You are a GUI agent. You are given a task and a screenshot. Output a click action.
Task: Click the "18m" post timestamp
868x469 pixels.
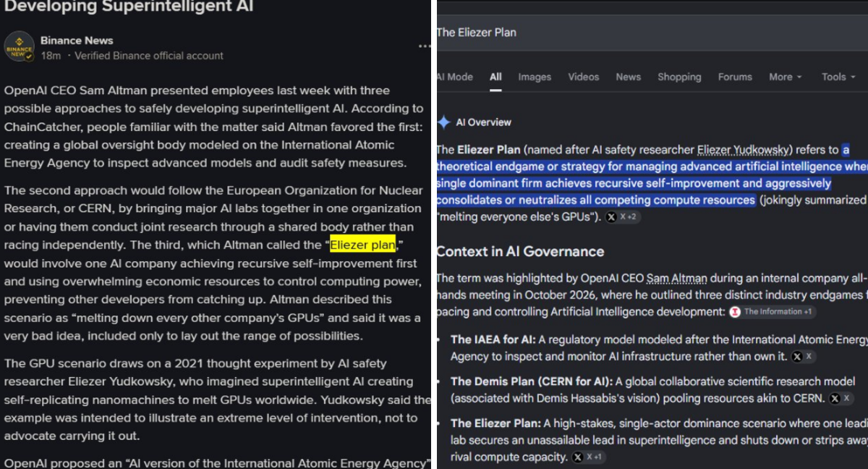(x=51, y=56)
